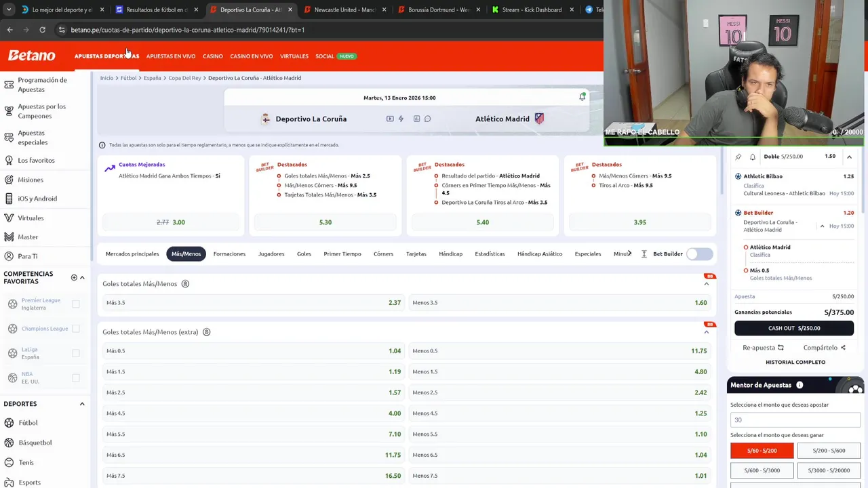Open the Apuestas en Vivo menu
This screenshot has height=488, width=868.
171,56
